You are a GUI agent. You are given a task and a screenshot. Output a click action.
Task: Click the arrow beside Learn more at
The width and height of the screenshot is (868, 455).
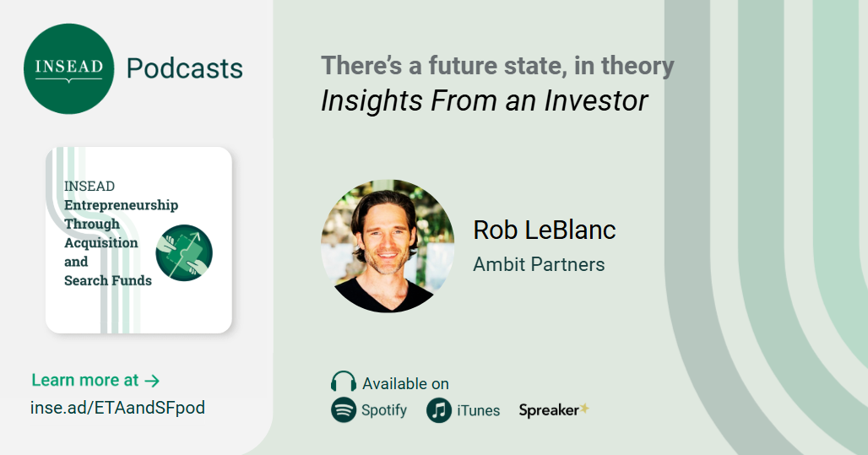click(x=152, y=381)
